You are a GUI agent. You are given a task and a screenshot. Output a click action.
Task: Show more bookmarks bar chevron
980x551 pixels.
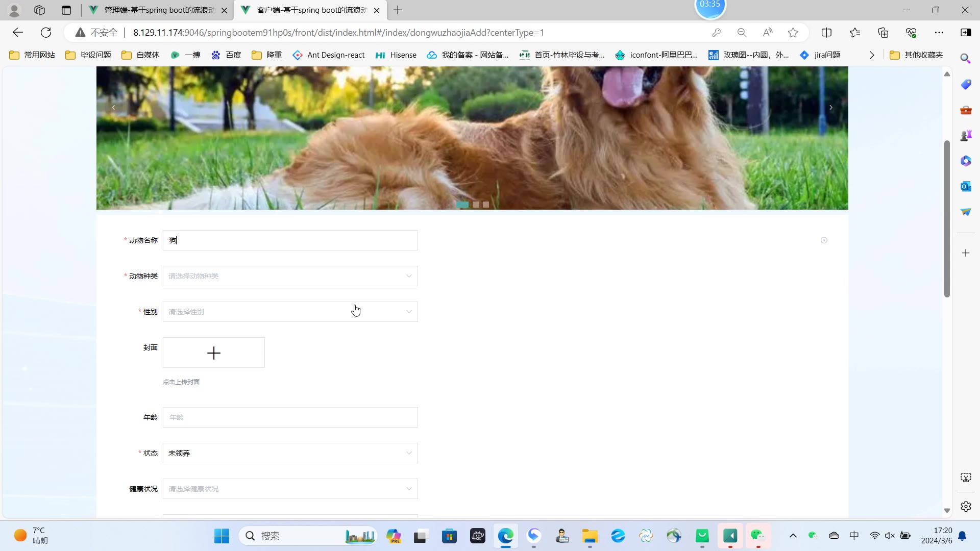pos(872,55)
